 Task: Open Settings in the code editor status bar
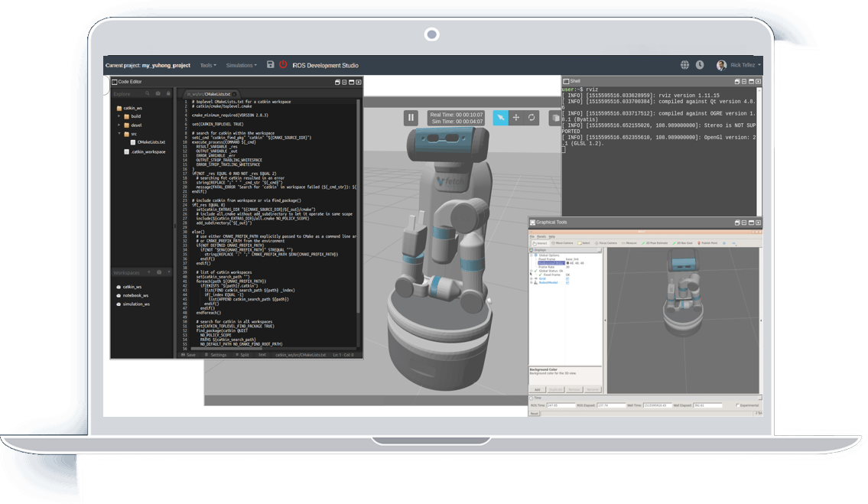[216, 355]
